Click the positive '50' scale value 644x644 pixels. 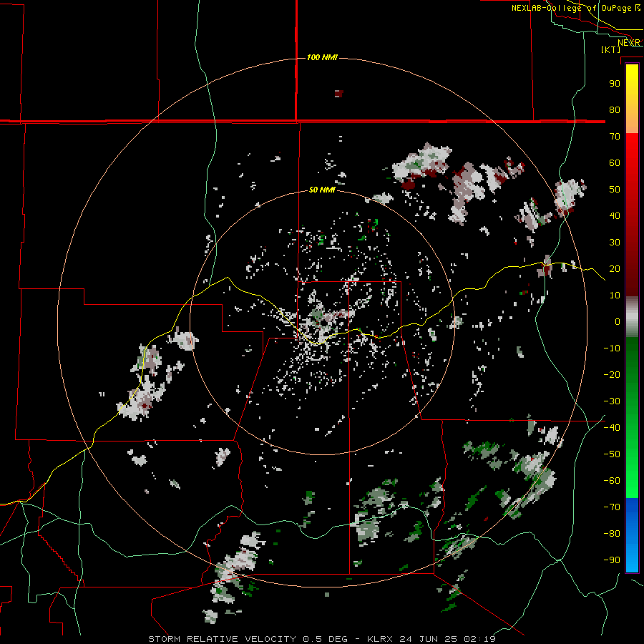point(615,190)
